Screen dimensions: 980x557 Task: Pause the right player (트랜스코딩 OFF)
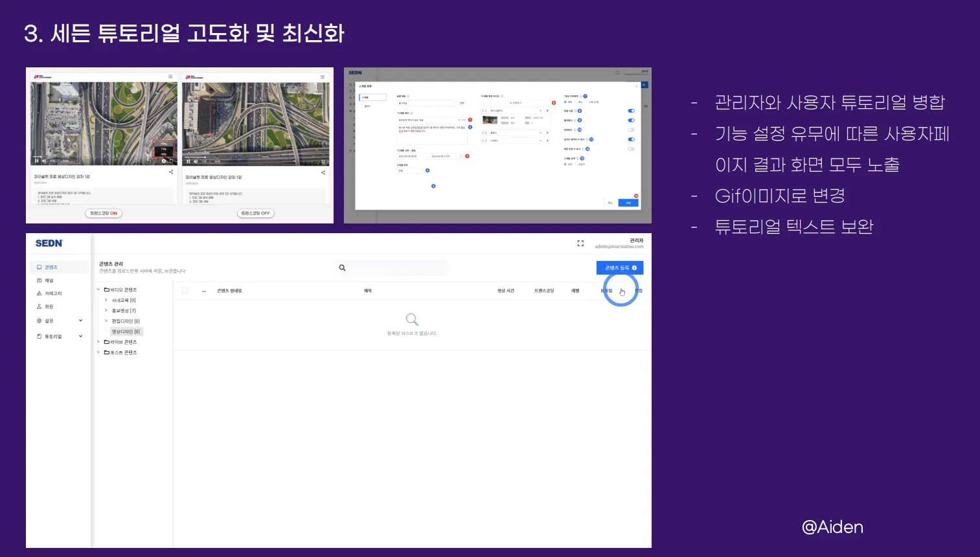coord(188,161)
